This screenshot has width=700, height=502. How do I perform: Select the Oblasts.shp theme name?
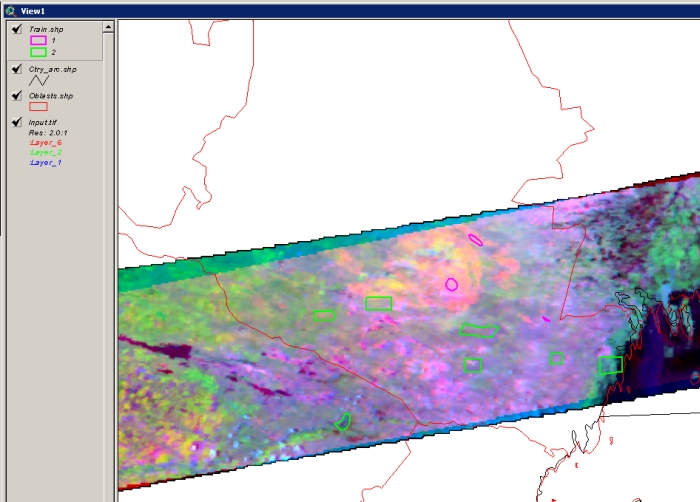50,96
